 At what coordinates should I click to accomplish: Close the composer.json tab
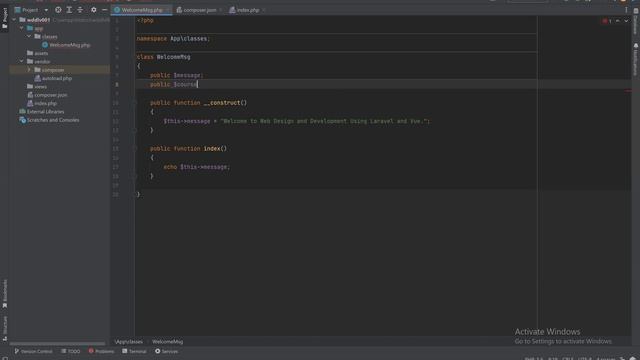coord(221,10)
